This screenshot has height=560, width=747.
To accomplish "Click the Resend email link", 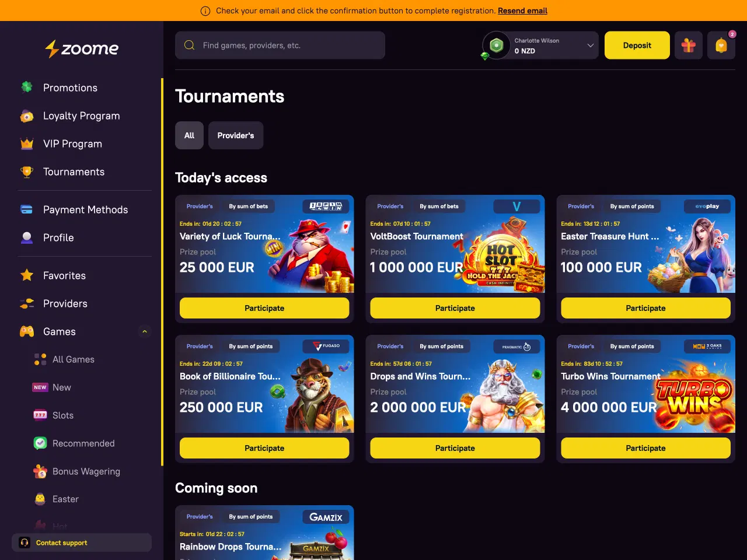I will pyautogui.click(x=522, y=10).
